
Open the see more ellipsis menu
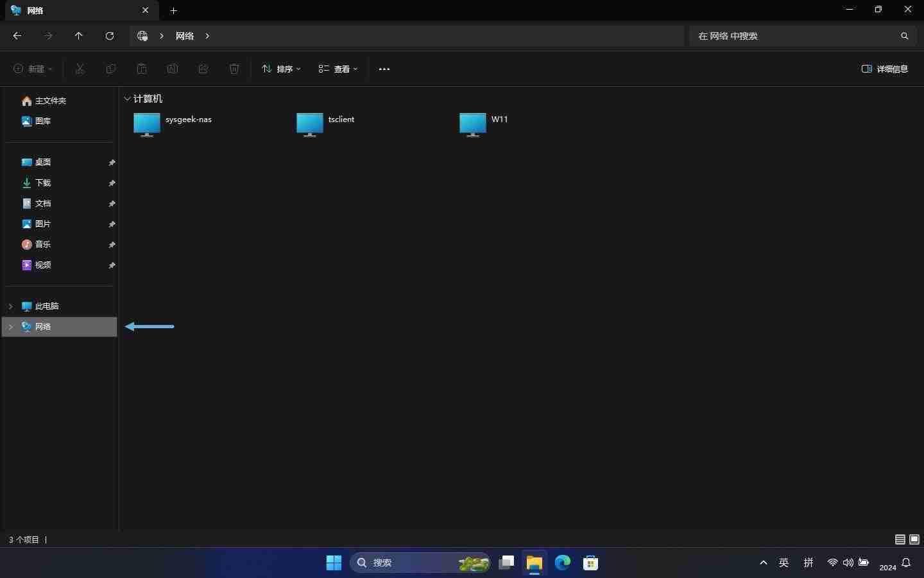384,69
